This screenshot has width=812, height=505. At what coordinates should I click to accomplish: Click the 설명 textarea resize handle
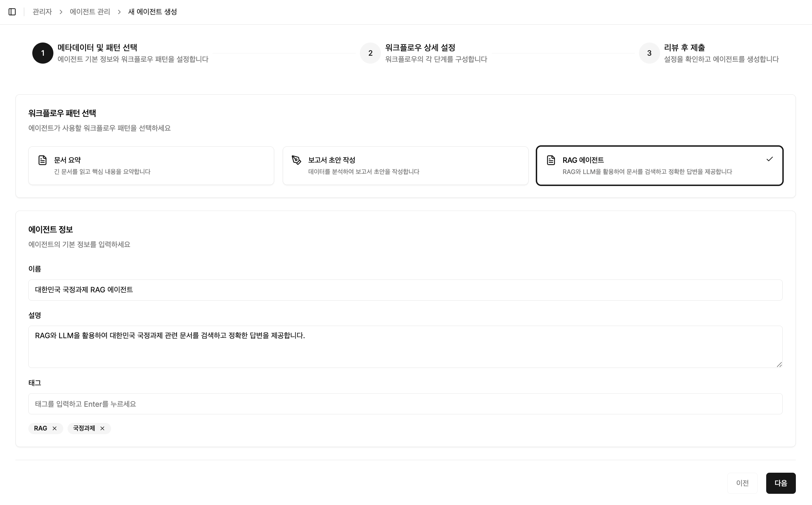pyautogui.click(x=779, y=365)
